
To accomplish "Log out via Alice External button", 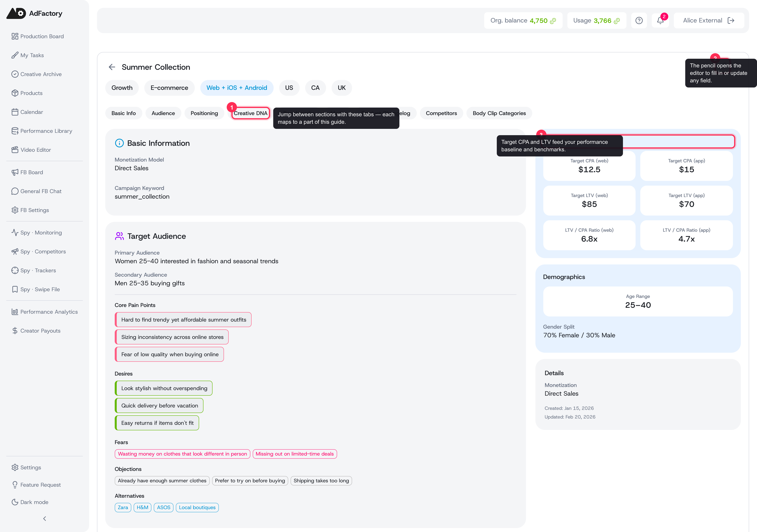I will [x=709, y=20].
